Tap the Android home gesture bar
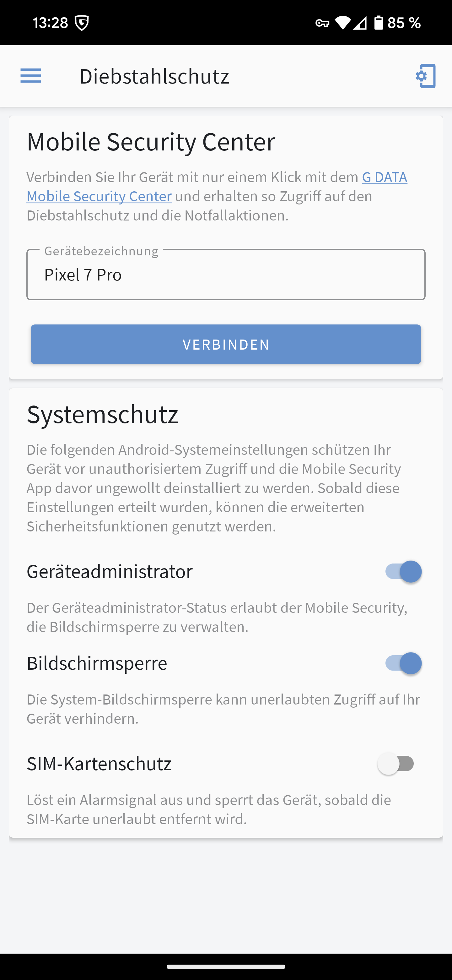This screenshot has width=452, height=980. (x=226, y=967)
